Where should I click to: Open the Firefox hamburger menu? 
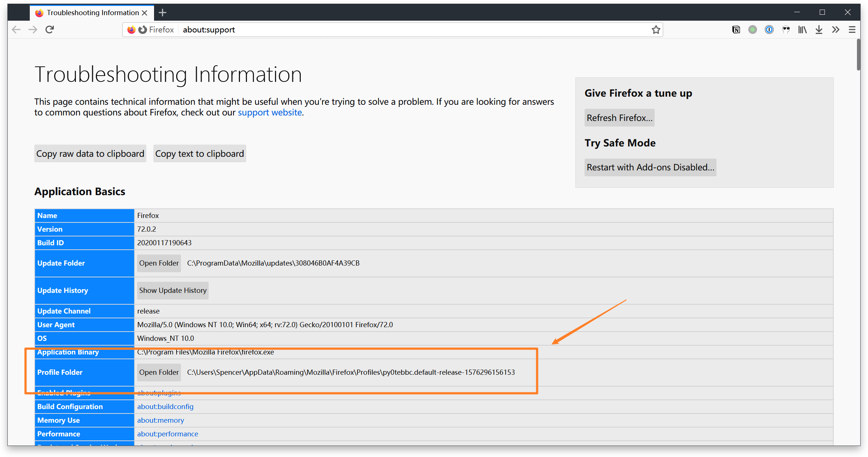tap(852, 30)
